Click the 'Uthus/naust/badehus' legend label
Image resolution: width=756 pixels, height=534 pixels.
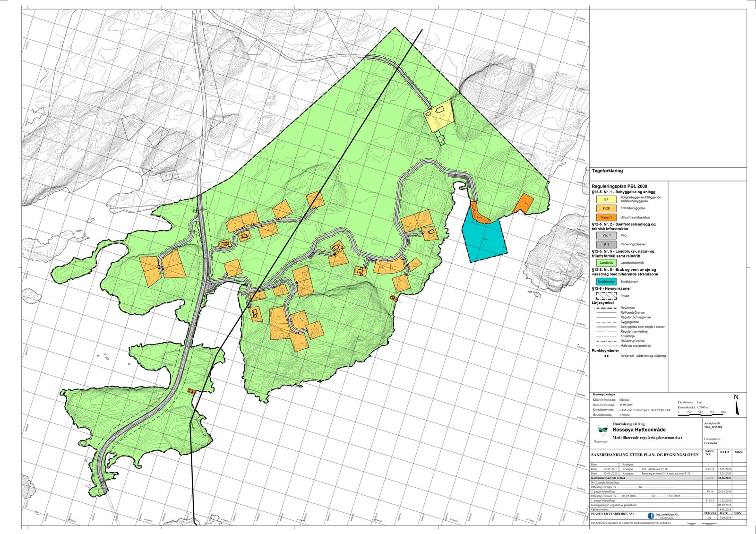[x=635, y=218]
